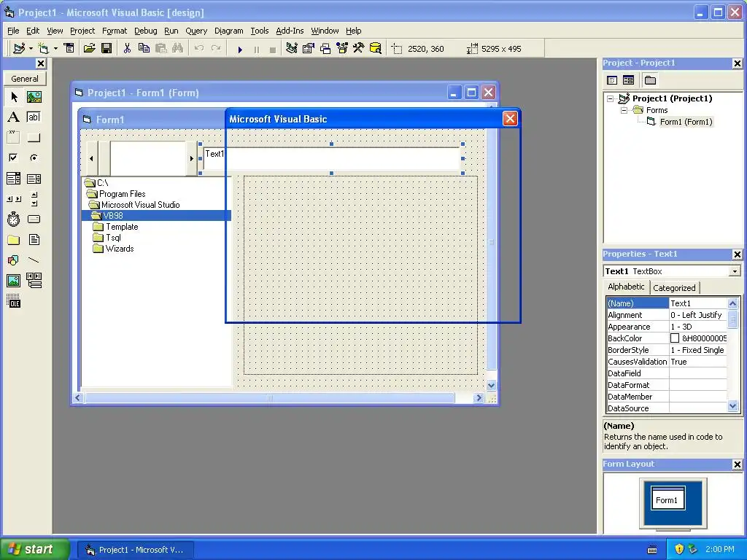Click the form designer vertical scrollbar thumb
The width and height of the screenshot is (747, 560).
492,242
